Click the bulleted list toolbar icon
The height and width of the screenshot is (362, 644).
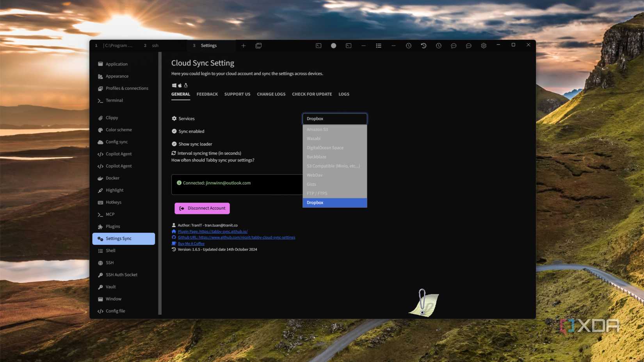379,46
